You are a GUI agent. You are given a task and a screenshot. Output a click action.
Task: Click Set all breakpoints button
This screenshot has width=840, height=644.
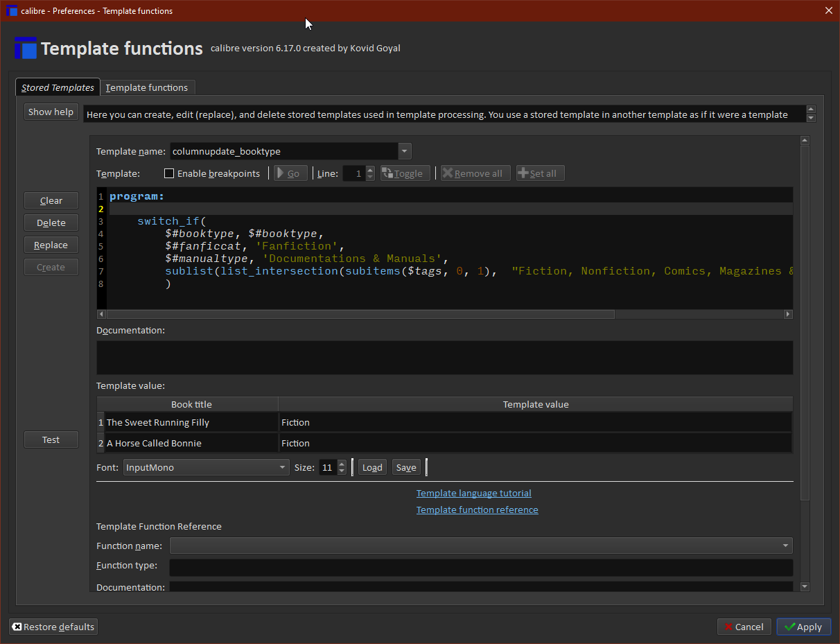[540, 173]
